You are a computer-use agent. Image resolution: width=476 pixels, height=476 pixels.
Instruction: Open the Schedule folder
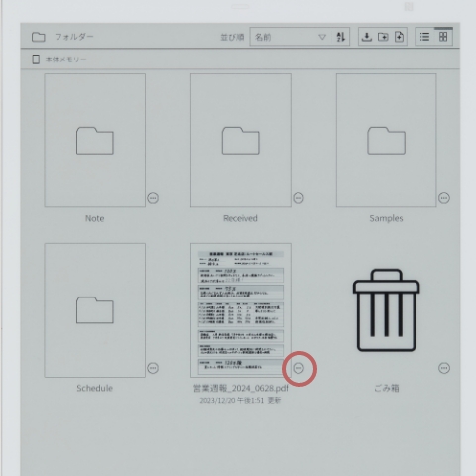pyautogui.click(x=95, y=310)
